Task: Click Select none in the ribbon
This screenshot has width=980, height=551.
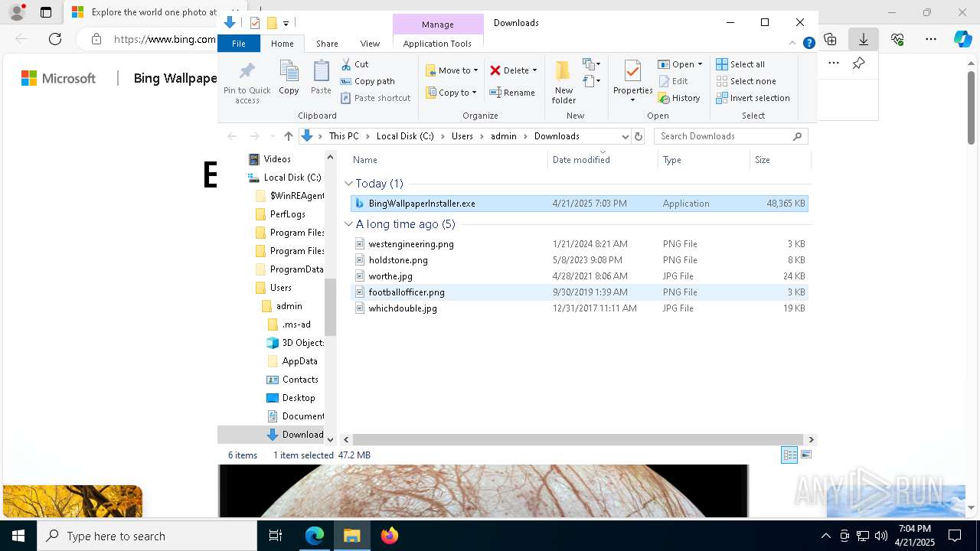Action: [x=746, y=81]
